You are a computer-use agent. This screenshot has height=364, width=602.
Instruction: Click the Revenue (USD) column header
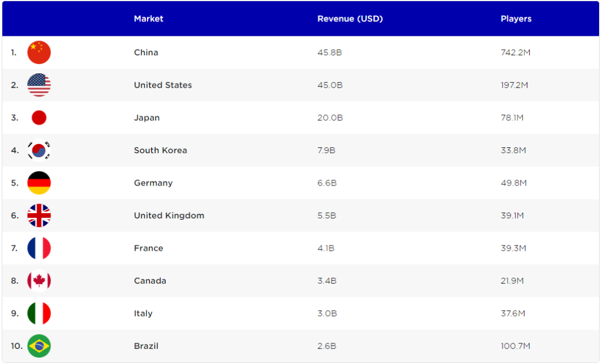(350, 19)
